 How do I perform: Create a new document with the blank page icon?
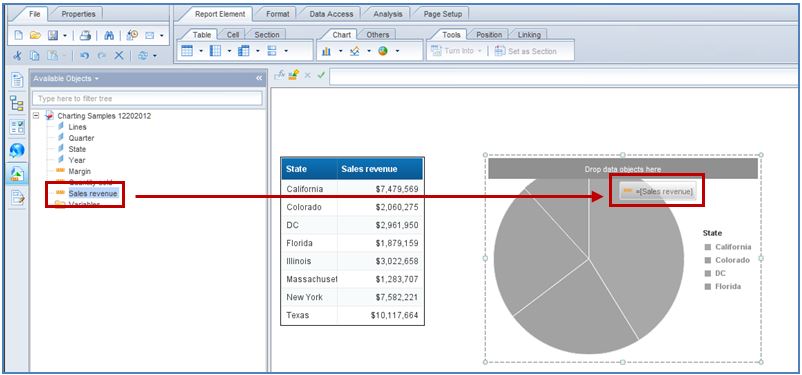18,35
